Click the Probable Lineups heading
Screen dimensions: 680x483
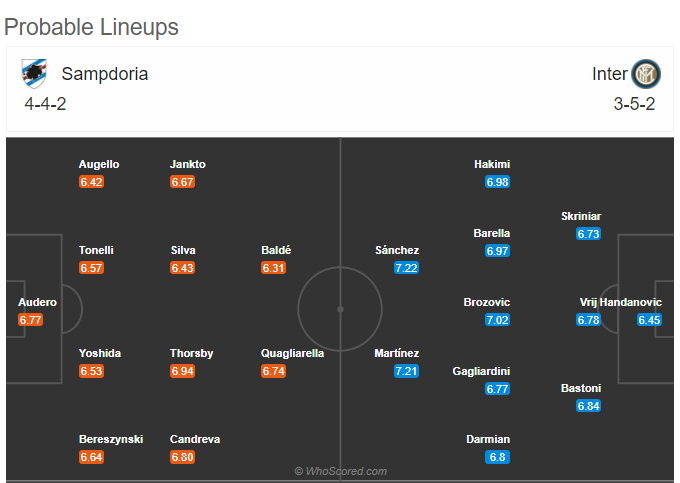point(91,27)
